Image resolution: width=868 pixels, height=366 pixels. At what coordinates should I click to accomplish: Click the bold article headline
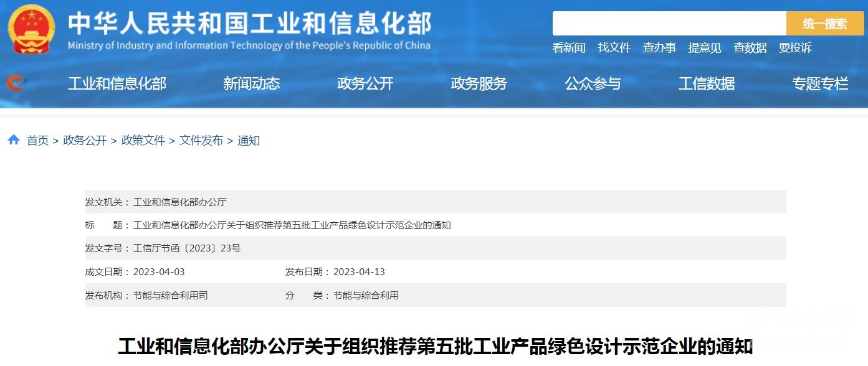pyautogui.click(x=436, y=347)
